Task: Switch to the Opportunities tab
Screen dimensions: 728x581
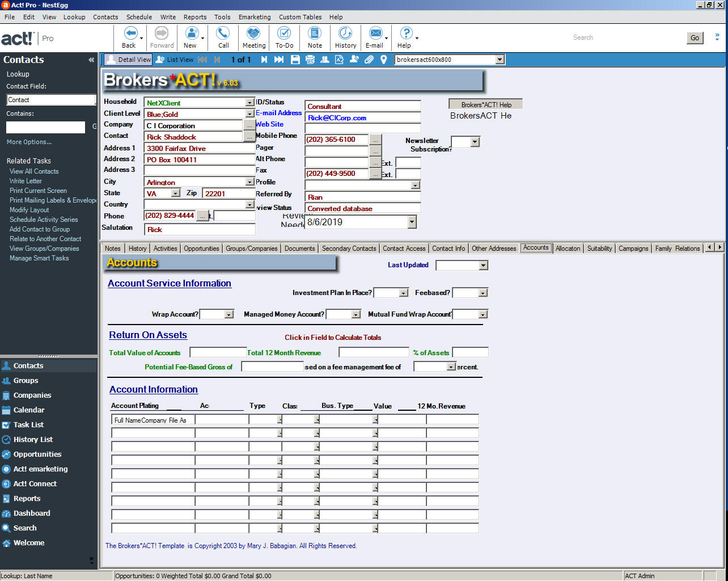Action: 201,249
